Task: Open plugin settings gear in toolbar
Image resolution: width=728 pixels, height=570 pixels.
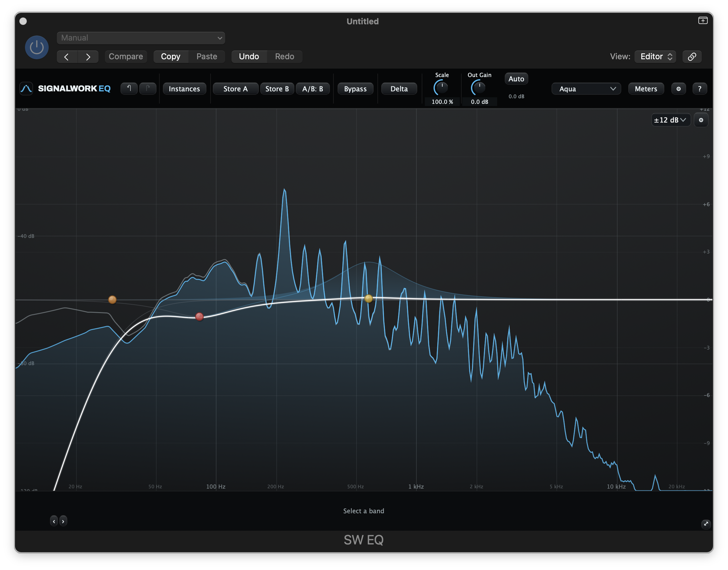Action: click(x=678, y=89)
